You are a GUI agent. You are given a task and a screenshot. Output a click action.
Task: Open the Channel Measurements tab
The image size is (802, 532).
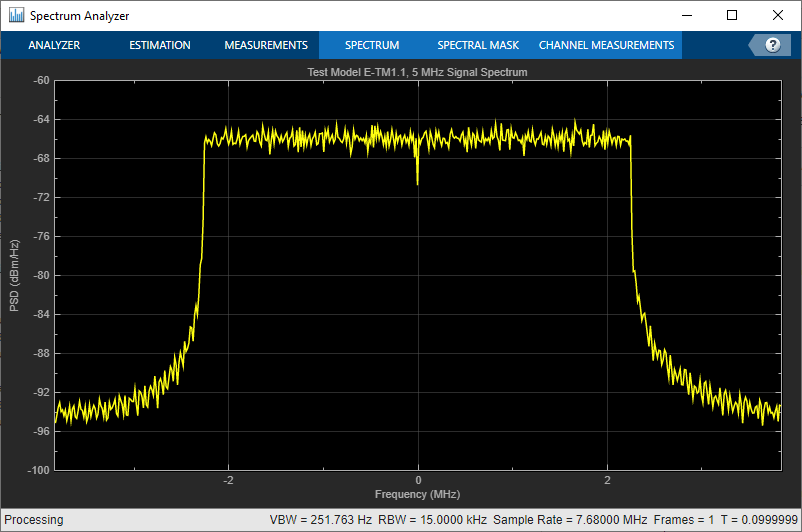click(x=606, y=45)
